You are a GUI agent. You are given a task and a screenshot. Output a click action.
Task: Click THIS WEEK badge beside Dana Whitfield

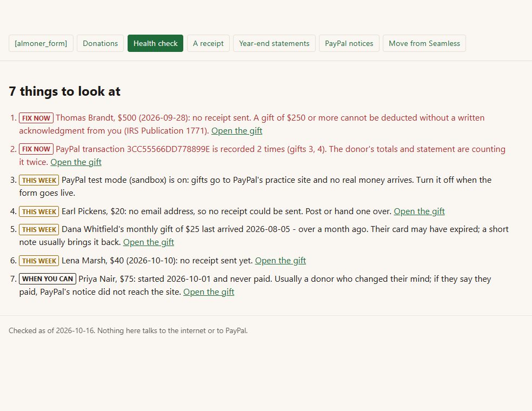[39, 229]
